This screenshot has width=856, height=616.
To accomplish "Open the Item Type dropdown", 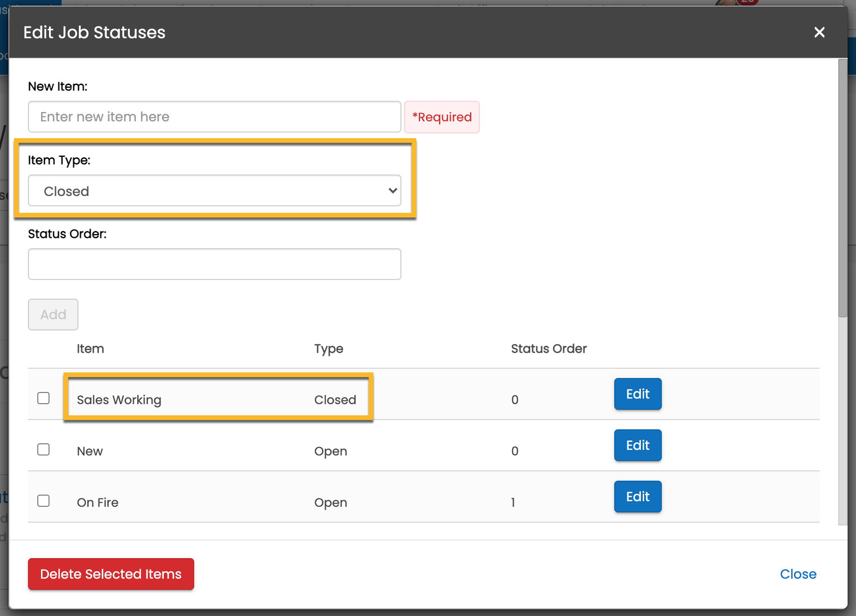I will [215, 190].
